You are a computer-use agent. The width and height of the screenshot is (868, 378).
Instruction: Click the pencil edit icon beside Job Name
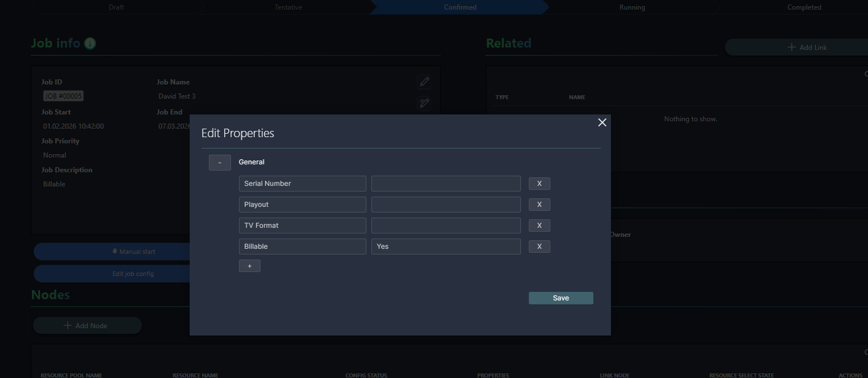[424, 82]
